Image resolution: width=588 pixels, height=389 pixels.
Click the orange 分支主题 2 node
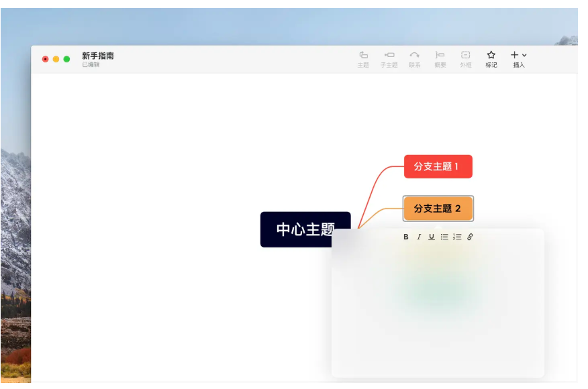coord(438,209)
